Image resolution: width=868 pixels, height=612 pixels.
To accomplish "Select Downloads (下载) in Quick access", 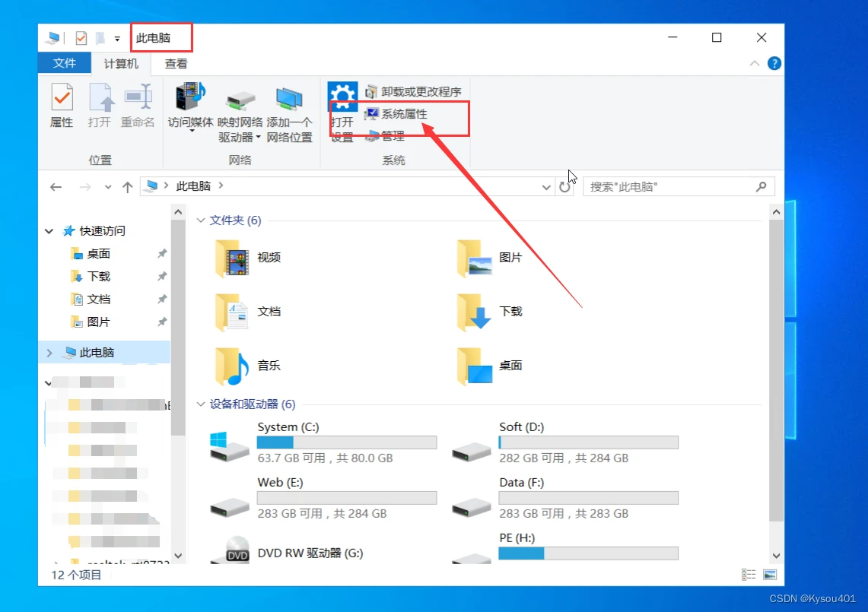I will 98,277.
